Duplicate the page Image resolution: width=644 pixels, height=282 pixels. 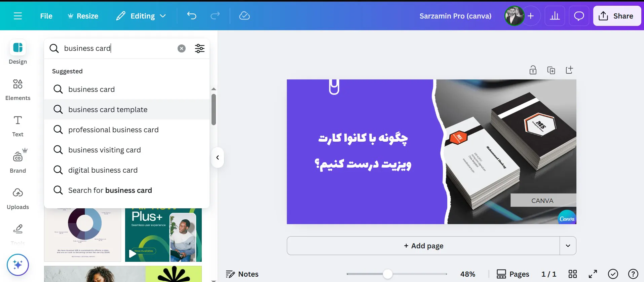coord(551,70)
